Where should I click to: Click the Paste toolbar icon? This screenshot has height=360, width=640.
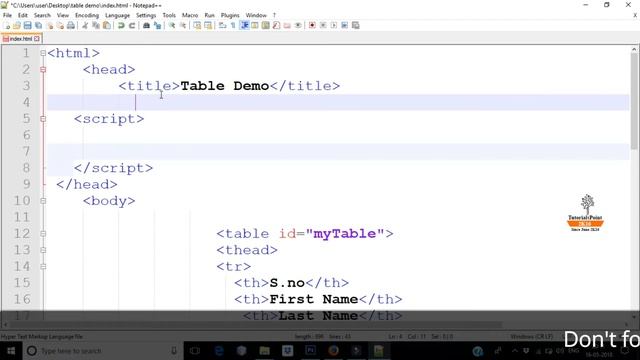pos(107,25)
